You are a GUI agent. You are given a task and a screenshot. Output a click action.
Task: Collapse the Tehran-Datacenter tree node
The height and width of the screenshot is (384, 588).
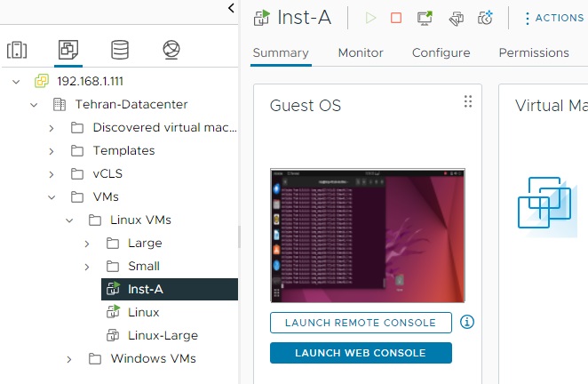[34, 104]
